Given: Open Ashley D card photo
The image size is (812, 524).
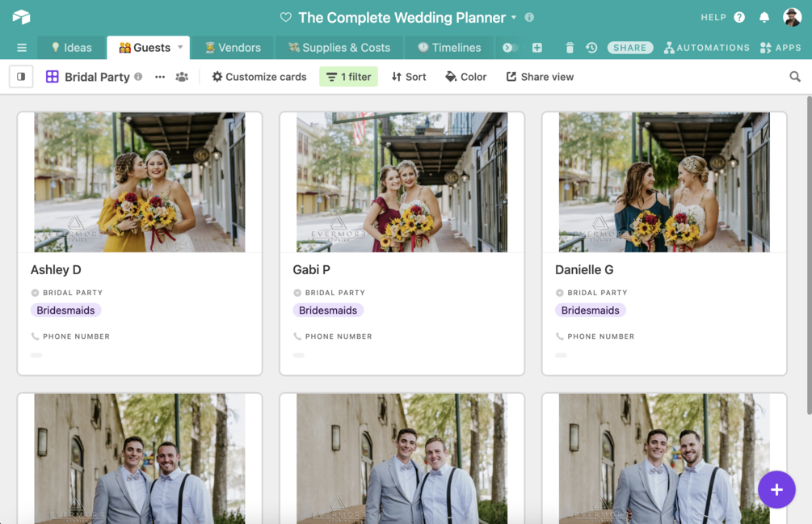Looking at the screenshot, I should coord(140,183).
